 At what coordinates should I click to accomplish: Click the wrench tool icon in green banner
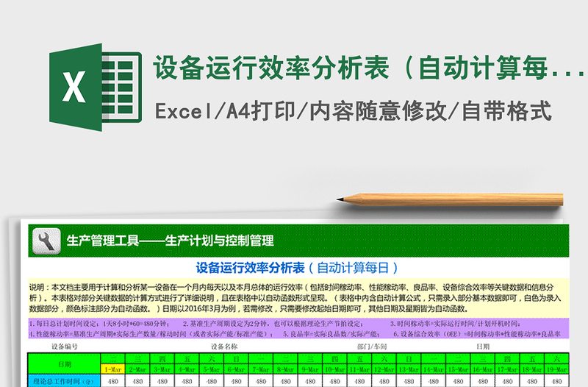coord(46,241)
